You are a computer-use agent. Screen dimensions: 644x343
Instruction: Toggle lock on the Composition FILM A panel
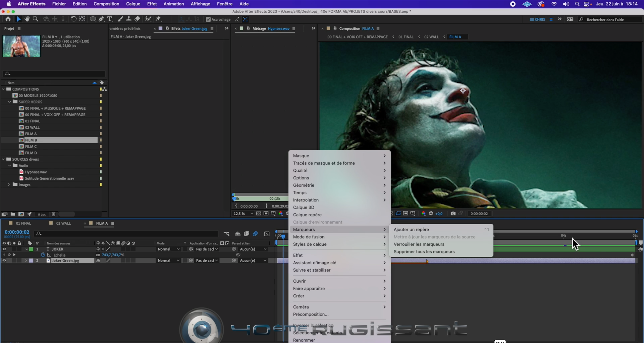(335, 28)
